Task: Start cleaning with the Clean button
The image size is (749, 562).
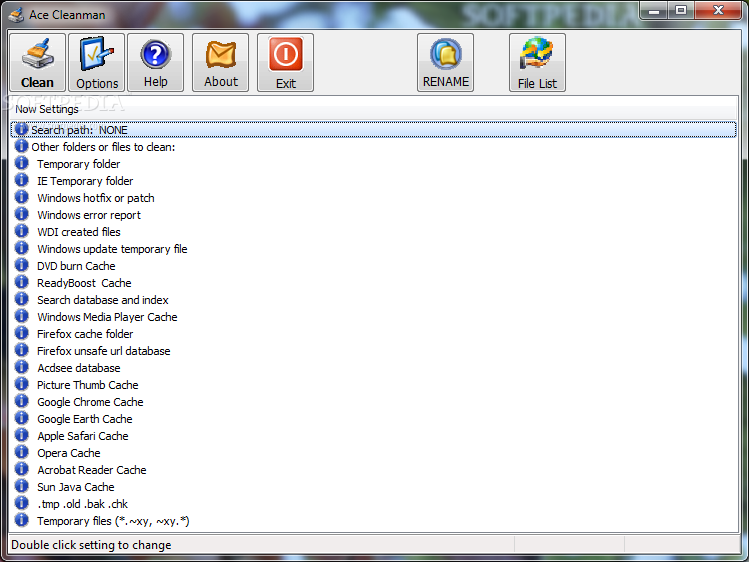Action: tap(37, 63)
